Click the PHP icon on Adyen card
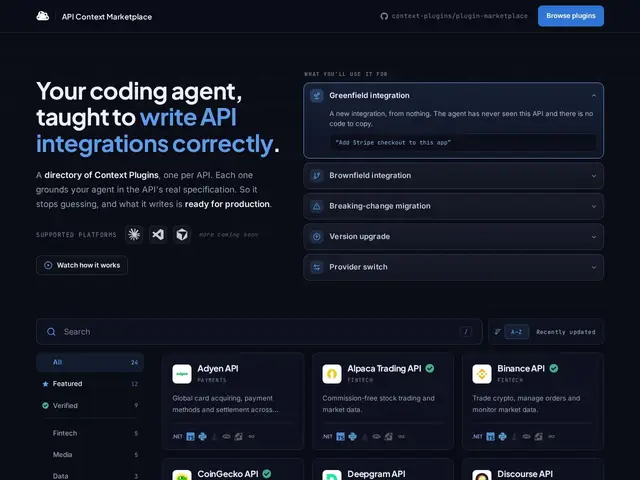This screenshot has height=480, width=640. [x=226, y=437]
